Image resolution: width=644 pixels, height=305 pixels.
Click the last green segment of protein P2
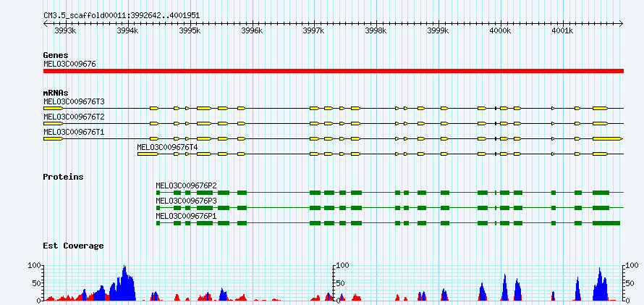[601, 193]
